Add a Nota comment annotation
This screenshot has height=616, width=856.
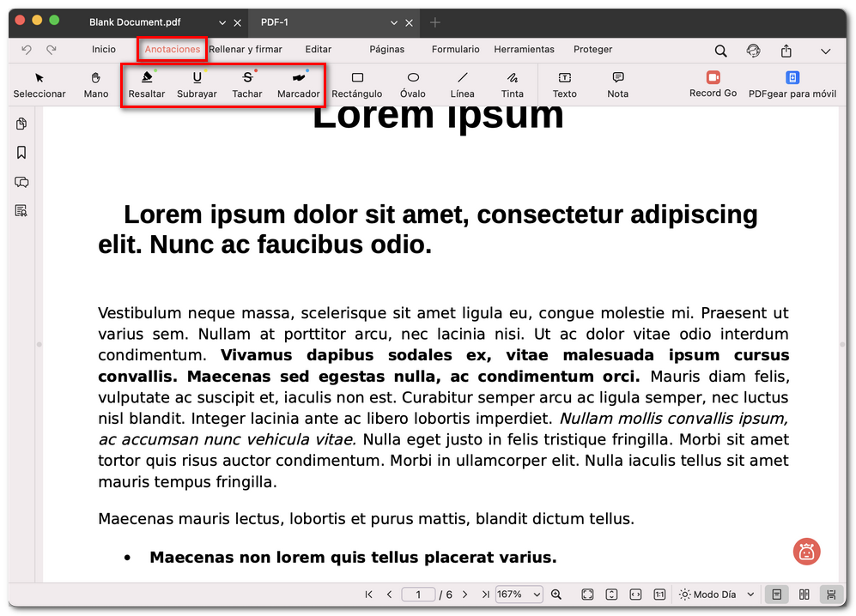click(618, 84)
